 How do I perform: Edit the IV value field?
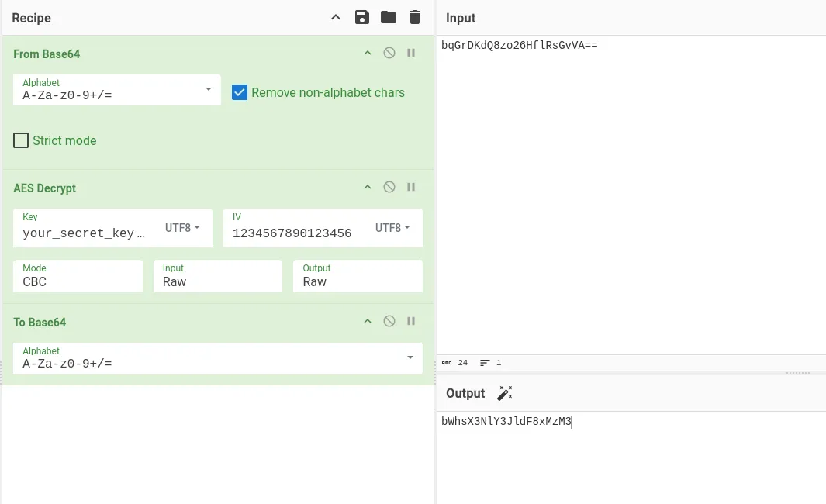(292, 233)
